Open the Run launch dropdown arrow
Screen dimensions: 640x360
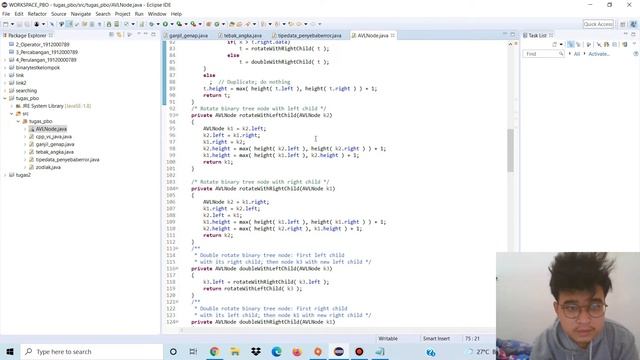(x=172, y=24)
